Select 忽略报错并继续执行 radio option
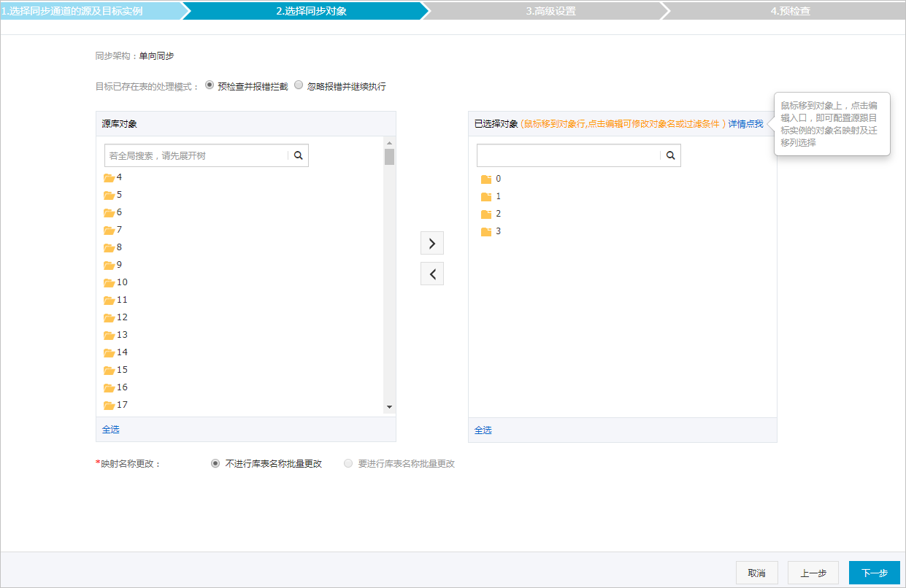This screenshot has height=588, width=906. tap(299, 85)
